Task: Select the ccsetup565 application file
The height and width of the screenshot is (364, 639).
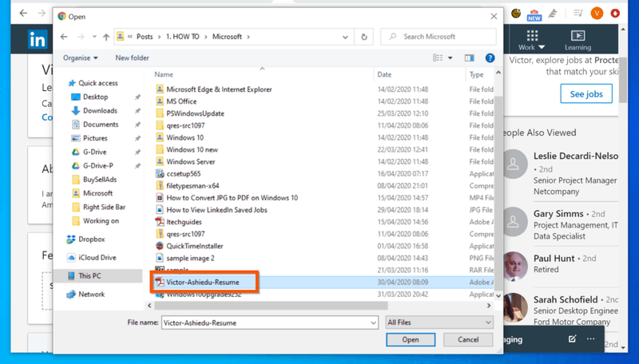Action: click(184, 174)
